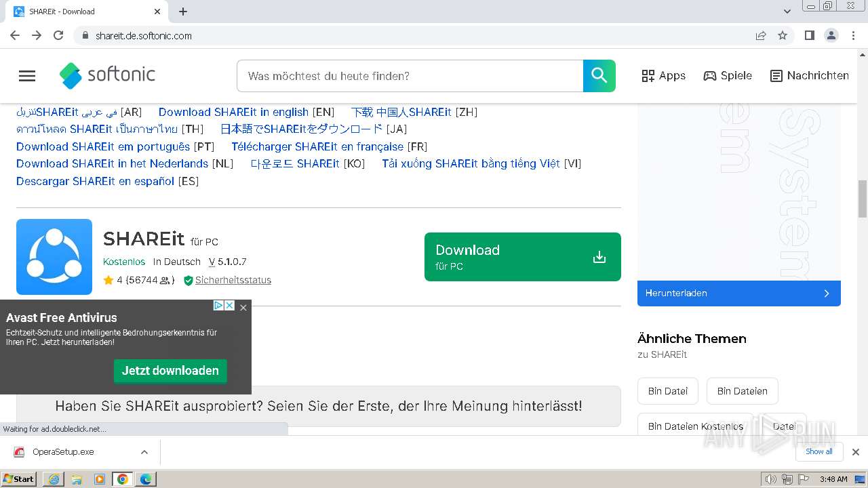Click the Softonic logo
The width and height of the screenshot is (868, 488).
point(108,75)
